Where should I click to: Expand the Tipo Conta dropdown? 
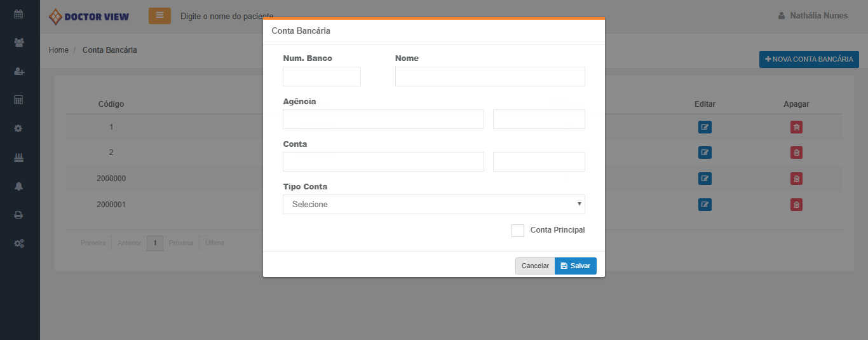[x=433, y=205]
